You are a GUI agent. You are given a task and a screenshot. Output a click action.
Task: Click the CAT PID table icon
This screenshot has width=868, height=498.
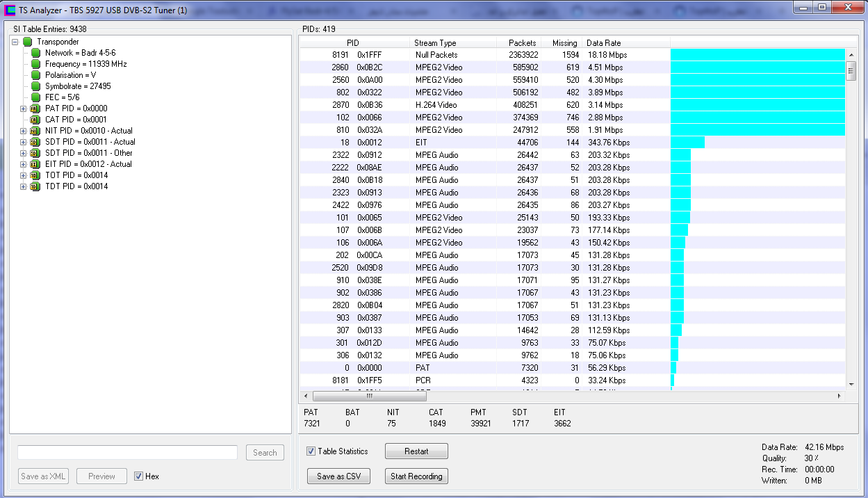35,120
